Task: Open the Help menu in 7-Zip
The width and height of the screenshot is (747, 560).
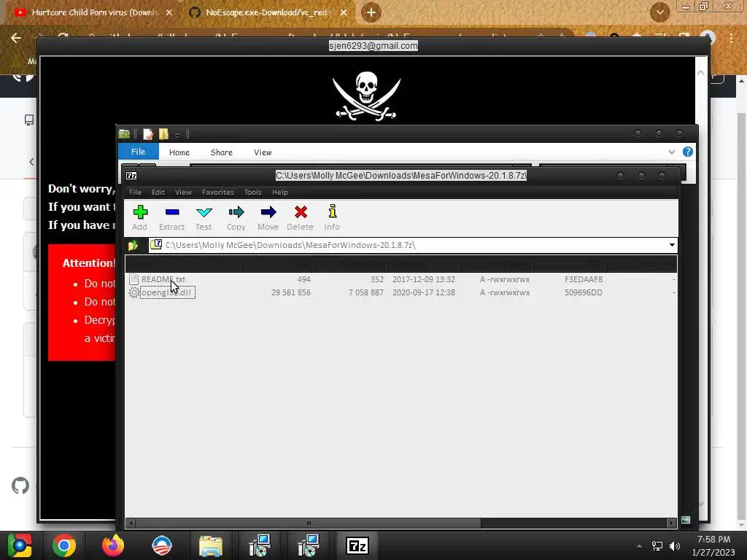Action: point(280,192)
